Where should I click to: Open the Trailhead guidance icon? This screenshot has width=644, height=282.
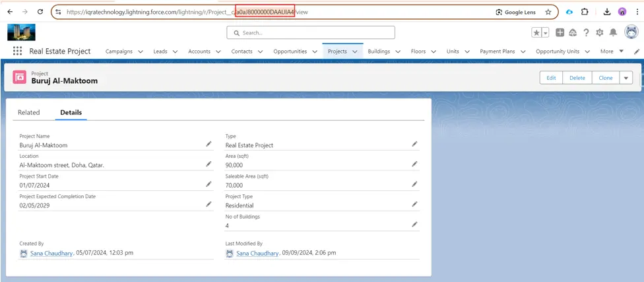[573, 32]
